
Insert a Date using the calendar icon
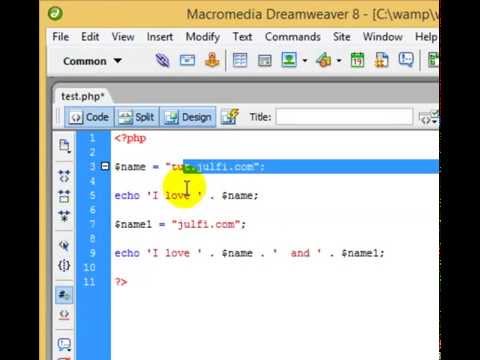358,60
